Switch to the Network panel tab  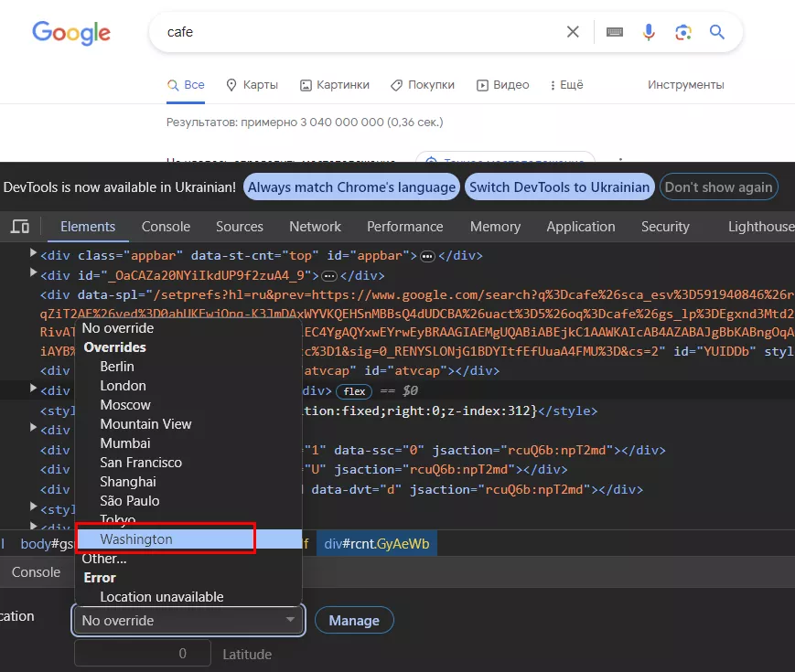(x=315, y=227)
